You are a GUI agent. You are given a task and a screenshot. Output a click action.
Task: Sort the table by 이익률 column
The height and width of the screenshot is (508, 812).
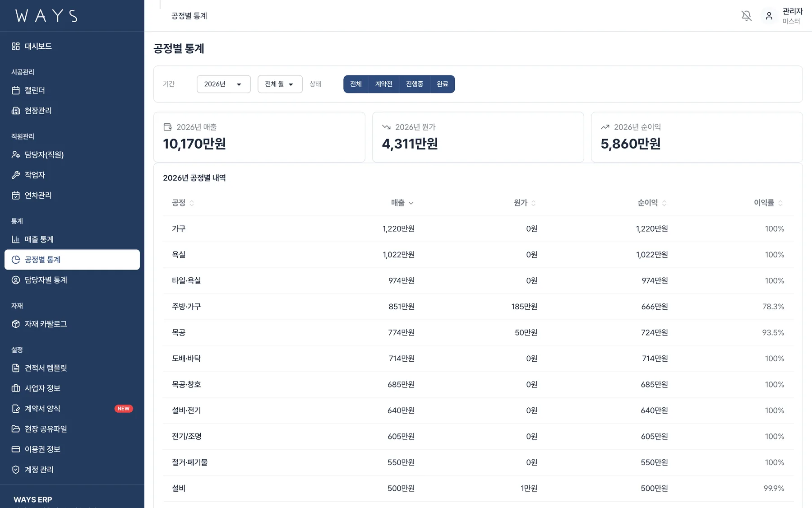769,203
